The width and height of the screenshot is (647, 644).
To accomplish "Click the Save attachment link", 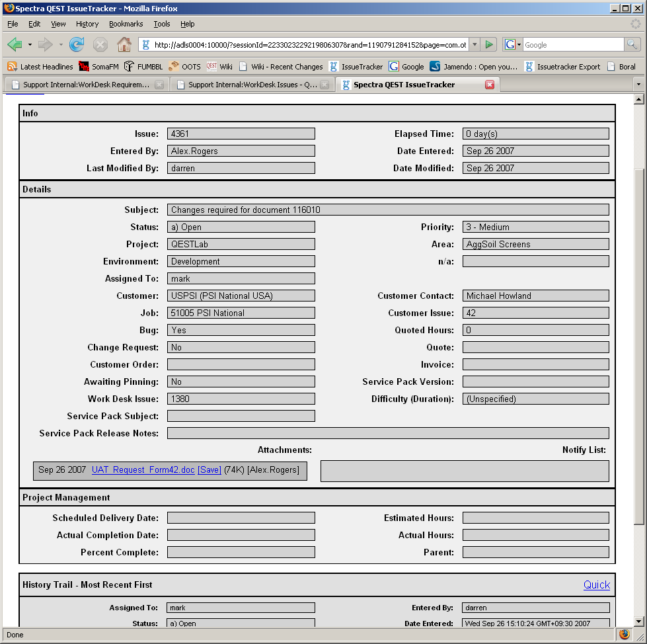I will (209, 470).
